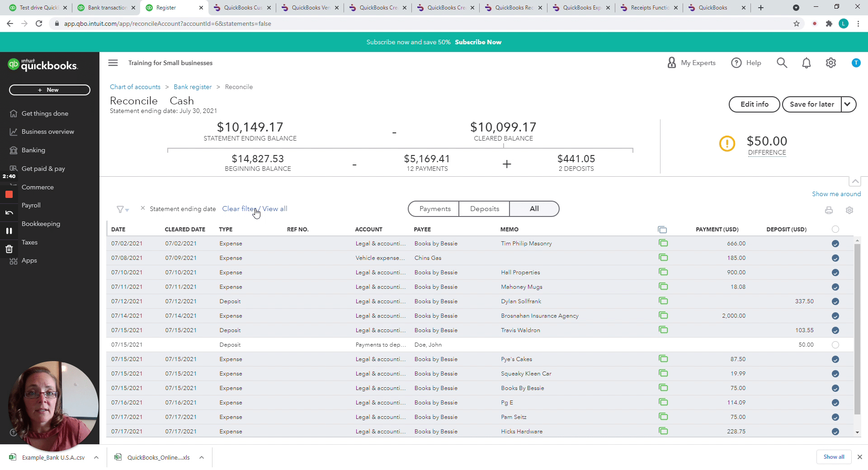Click table settings gear above deposit column
Image resolution: width=868 pixels, height=470 pixels.
pos(849,210)
